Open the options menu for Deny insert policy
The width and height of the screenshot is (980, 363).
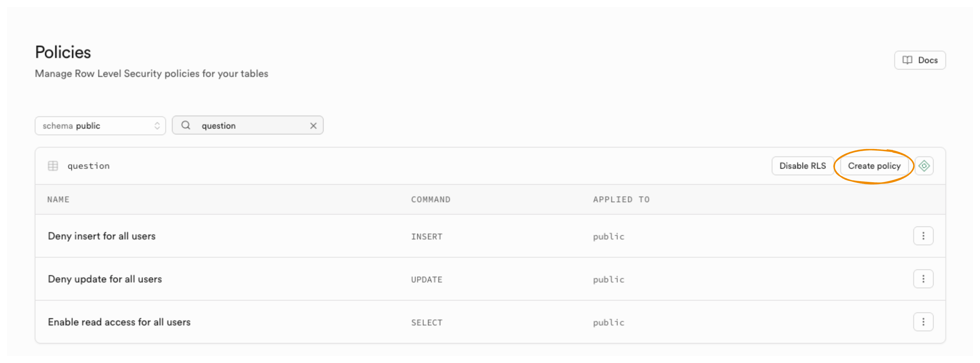click(x=923, y=236)
